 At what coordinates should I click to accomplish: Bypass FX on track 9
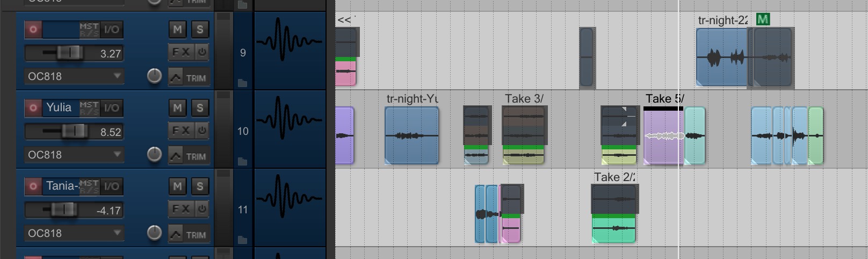(202, 52)
